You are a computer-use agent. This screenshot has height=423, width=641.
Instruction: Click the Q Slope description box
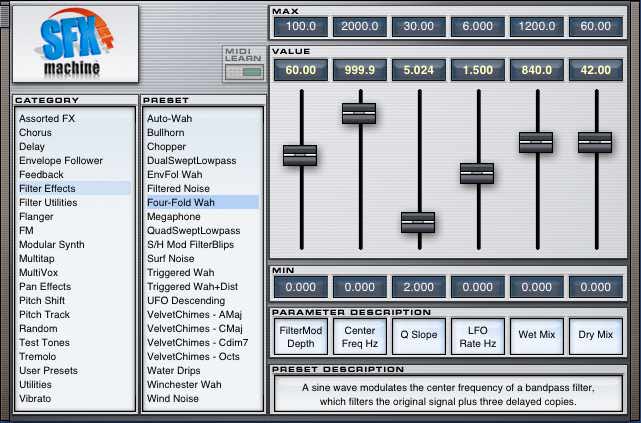click(x=419, y=336)
